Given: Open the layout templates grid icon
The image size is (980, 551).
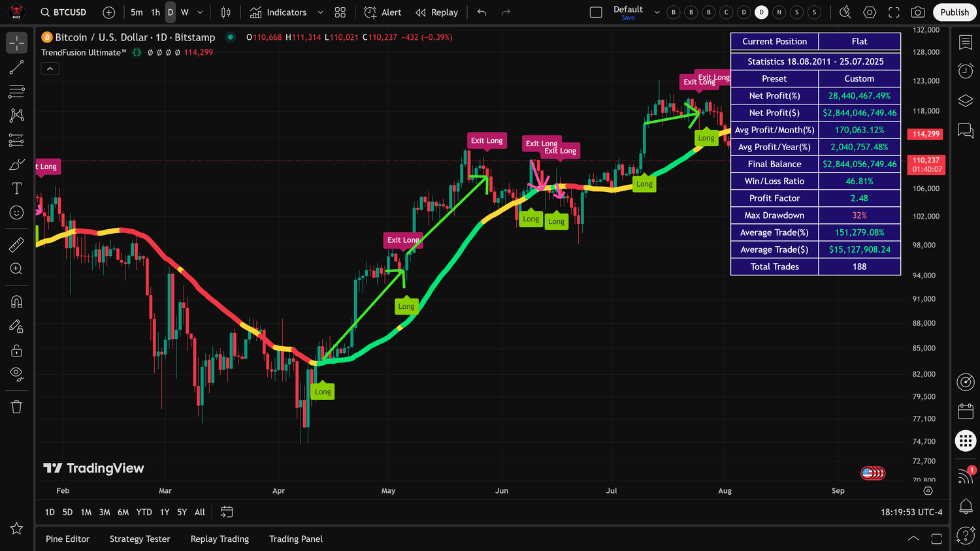Looking at the screenshot, I should click(x=340, y=12).
